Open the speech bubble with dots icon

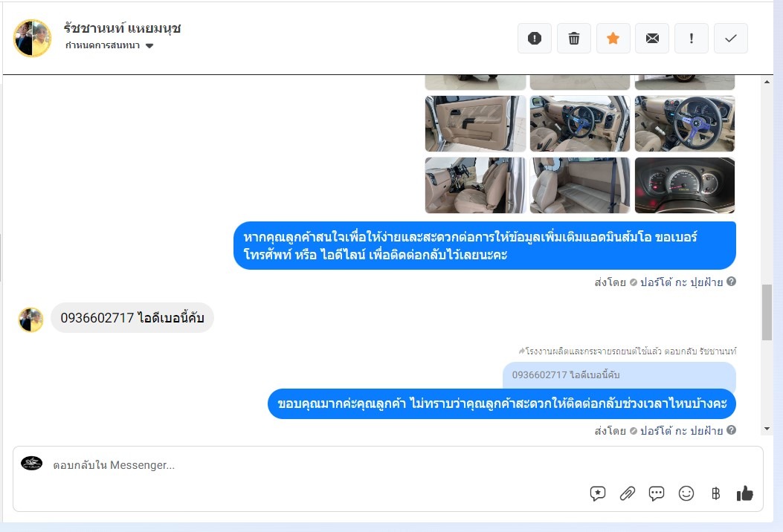(656, 493)
